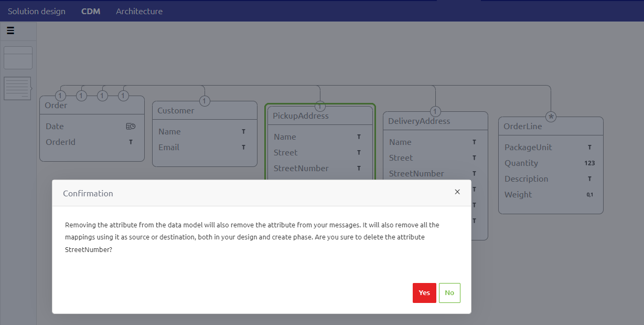Click the asterisk multiplicity icon above OrderLine
This screenshot has height=325, width=644.
pos(551,116)
